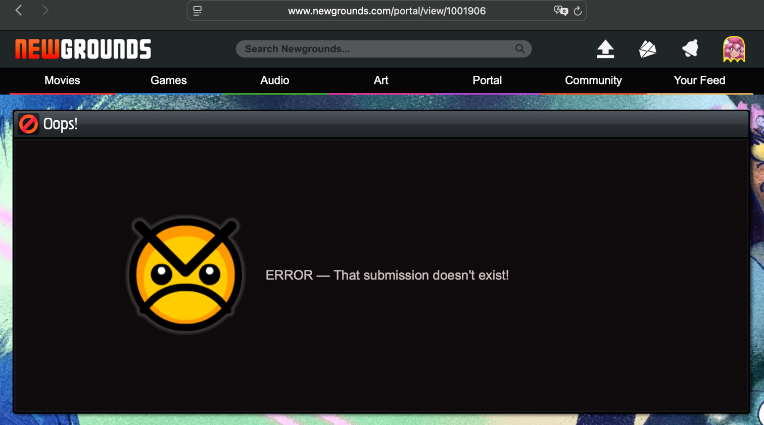Viewport: 764px width, 425px height.
Task: Open the Games menu
Action: tap(169, 80)
